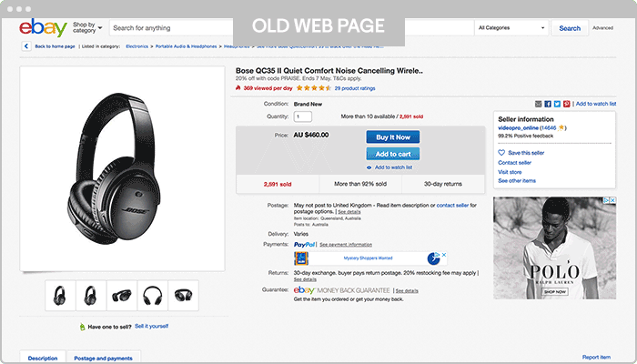Image resolution: width=637 pixels, height=364 pixels.
Task: Open the 29 product ratings link
Action: pos(355,88)
